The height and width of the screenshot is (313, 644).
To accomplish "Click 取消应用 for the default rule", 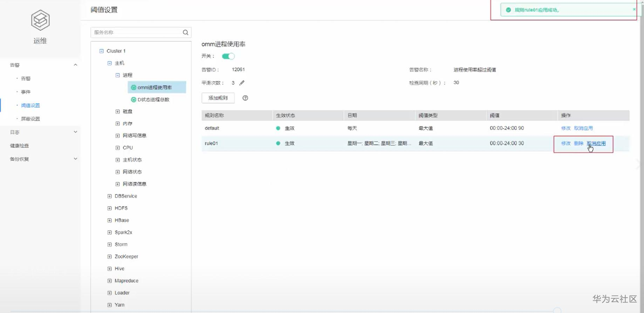I will pos(583,128).
